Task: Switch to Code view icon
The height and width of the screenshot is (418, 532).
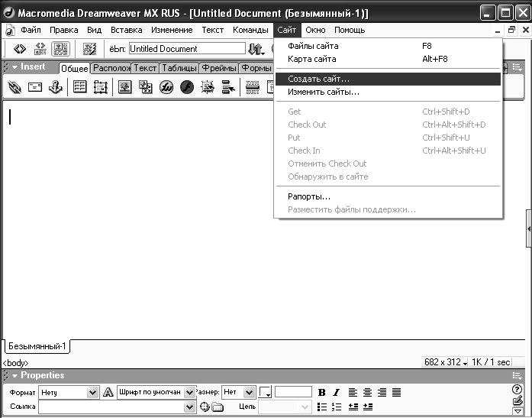Action: [x=20, y=49]
